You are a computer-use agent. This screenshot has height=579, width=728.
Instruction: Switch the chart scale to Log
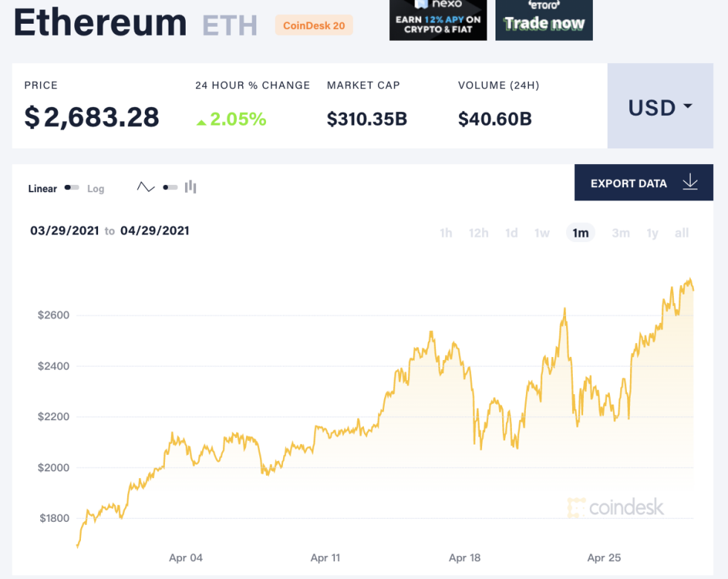pos(96,189)
